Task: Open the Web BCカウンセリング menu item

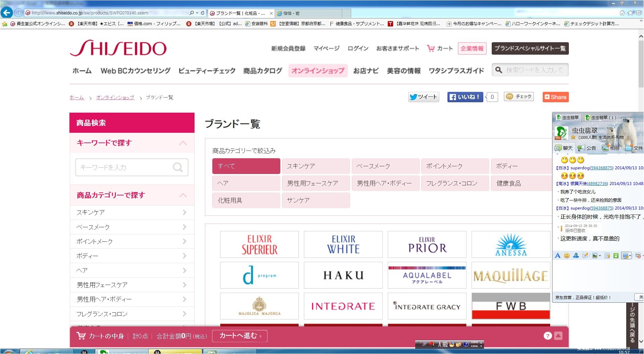Action: (136, 70)
